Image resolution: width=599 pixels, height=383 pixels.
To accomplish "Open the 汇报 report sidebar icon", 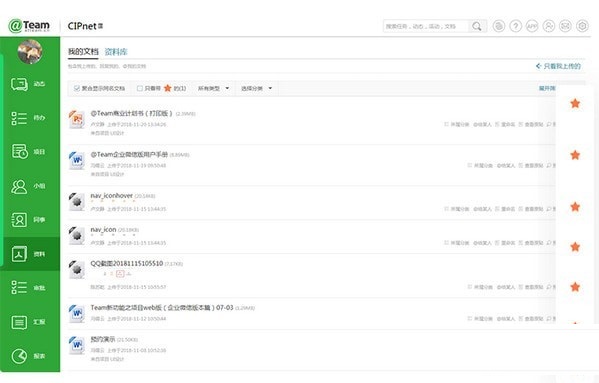I will [x=19, y=322].
